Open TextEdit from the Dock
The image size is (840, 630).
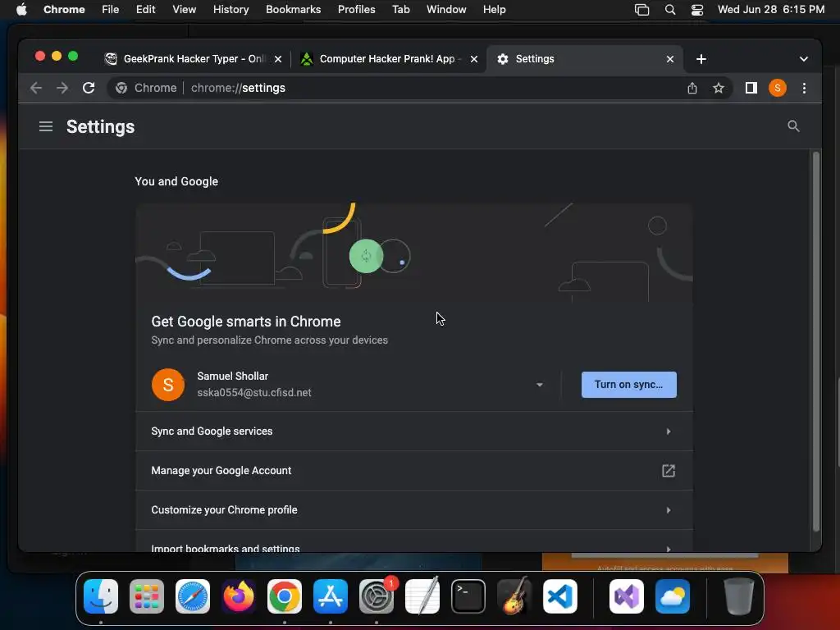point(422,596)
